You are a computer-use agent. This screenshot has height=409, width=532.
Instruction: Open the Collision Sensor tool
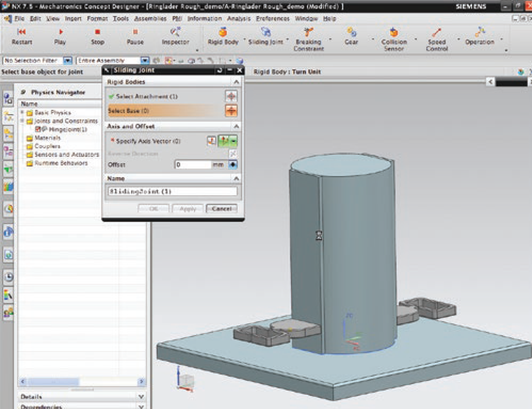pos(394,36)
